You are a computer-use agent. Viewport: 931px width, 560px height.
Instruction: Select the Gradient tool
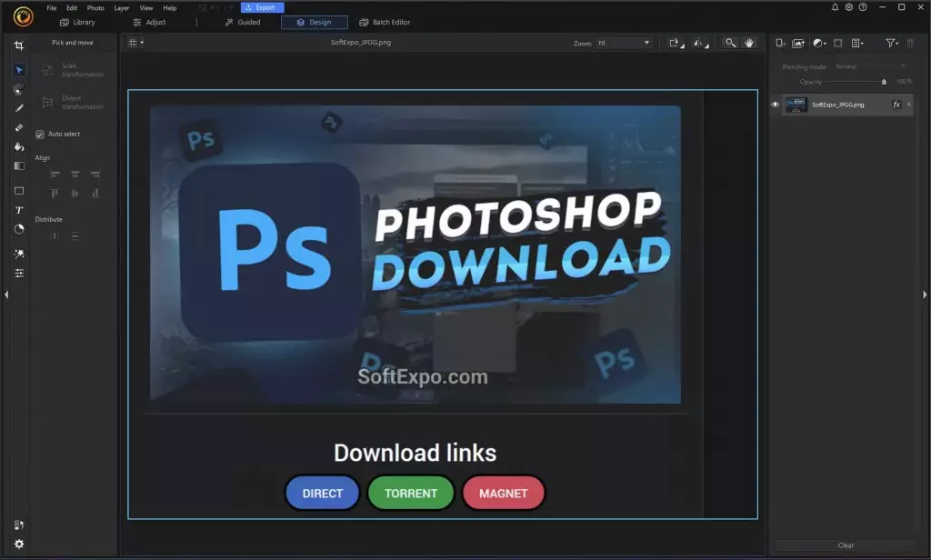click(x=18, y=165)
